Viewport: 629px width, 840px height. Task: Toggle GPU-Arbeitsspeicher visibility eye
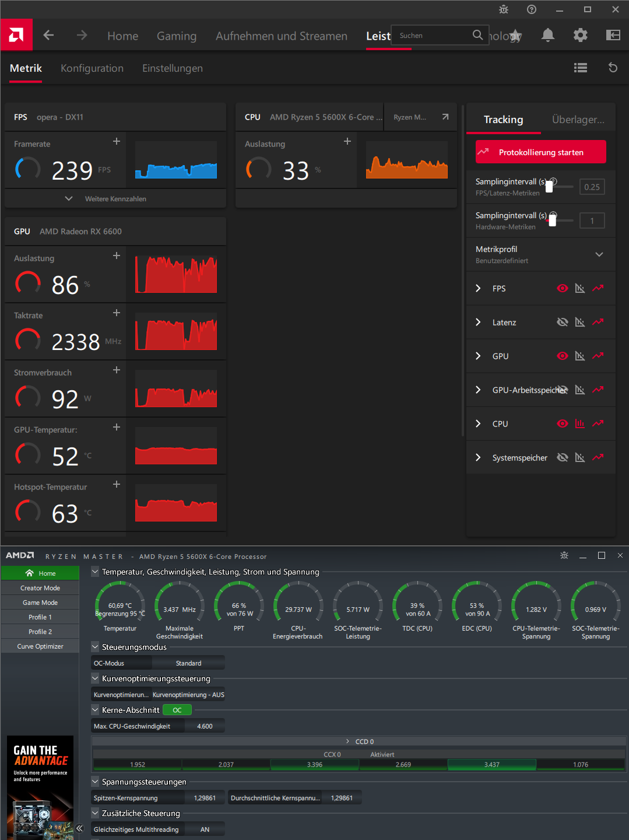tap(563, 390)
